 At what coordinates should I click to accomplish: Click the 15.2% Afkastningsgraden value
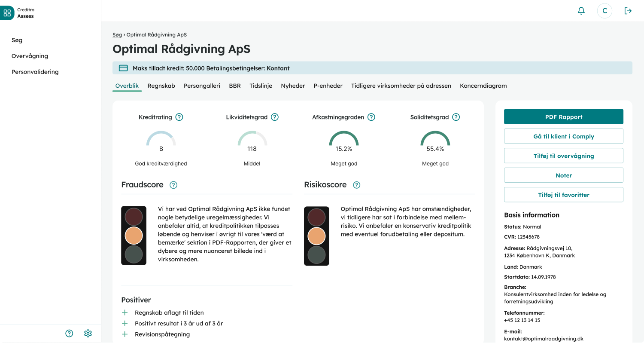coord(343,149)
